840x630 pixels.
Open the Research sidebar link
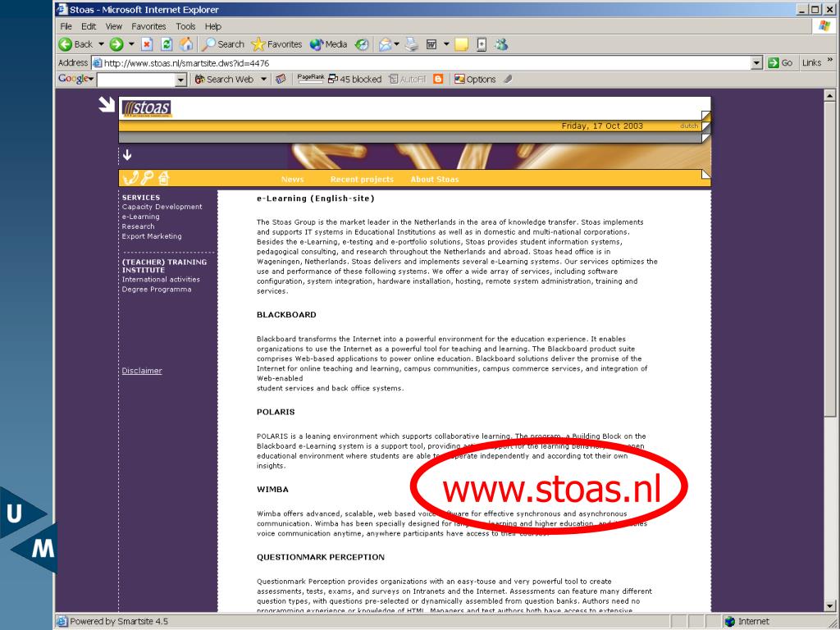(138, 226)
